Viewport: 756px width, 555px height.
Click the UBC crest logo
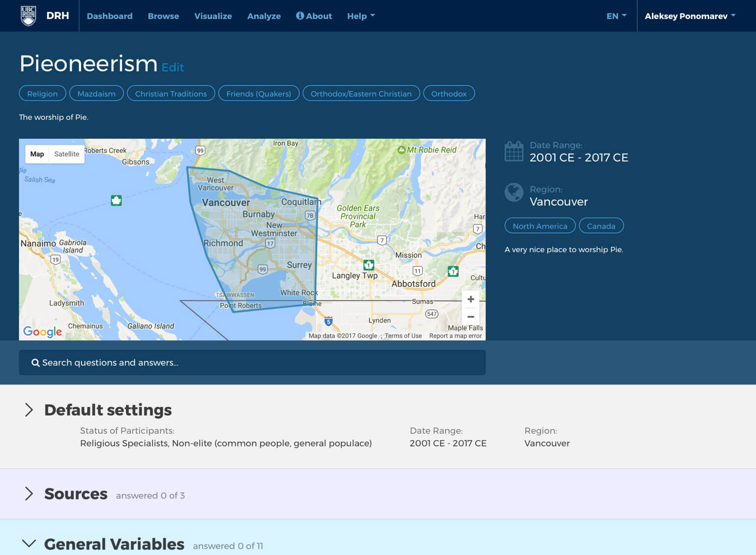click(28, 16)
